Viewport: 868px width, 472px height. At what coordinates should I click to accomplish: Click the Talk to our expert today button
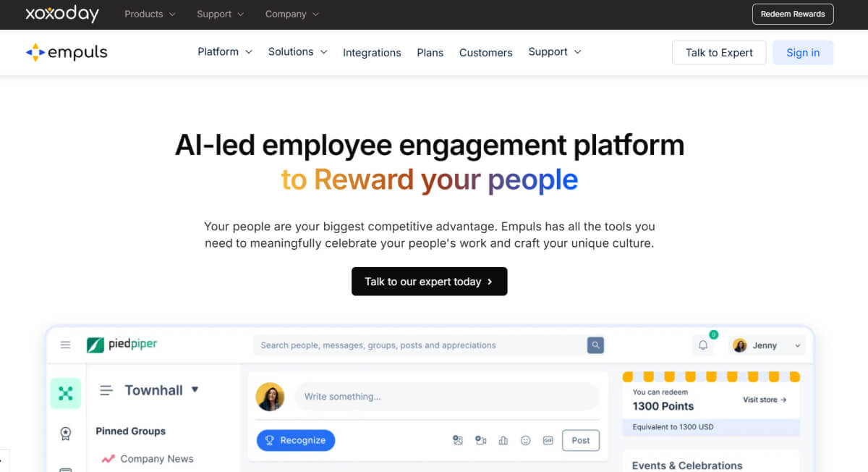click(x=430, y=282)
